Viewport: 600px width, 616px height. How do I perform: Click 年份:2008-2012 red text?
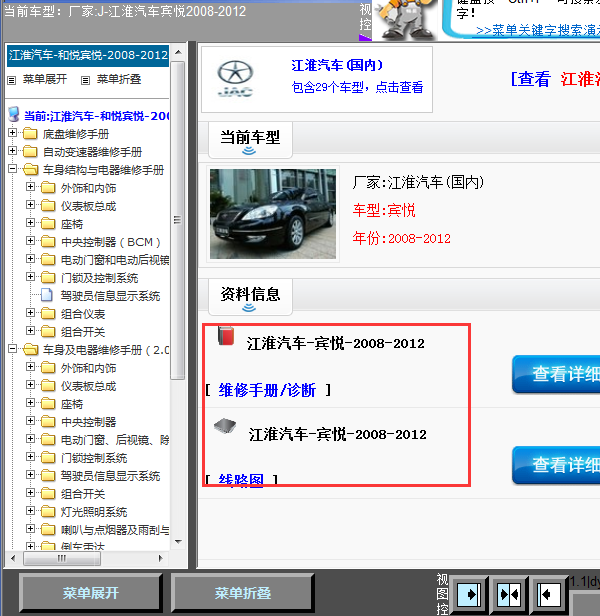coord(402,238)
